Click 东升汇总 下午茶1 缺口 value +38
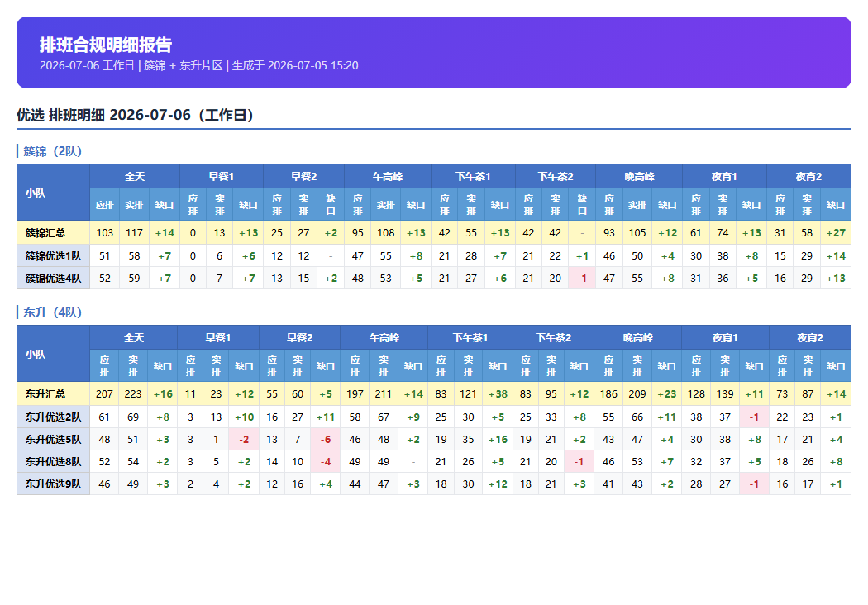Image resolution: width=868 pixels, height=605 pixels. [x=497, y=394]
